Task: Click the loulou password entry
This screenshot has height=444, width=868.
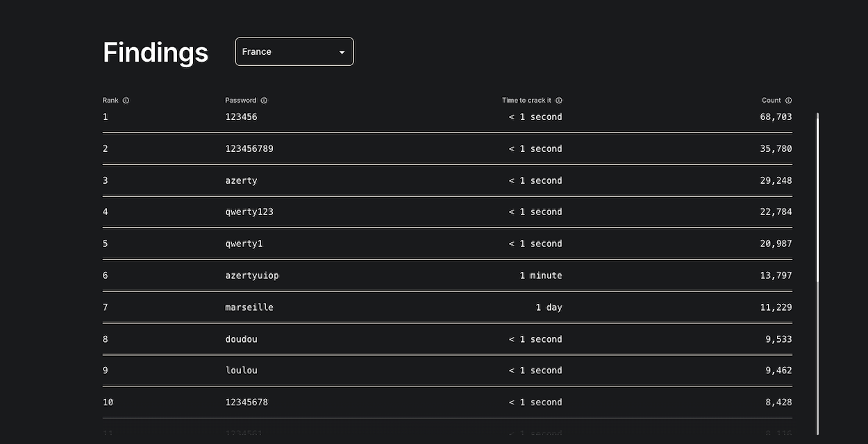Action: (x=241, y=370)
